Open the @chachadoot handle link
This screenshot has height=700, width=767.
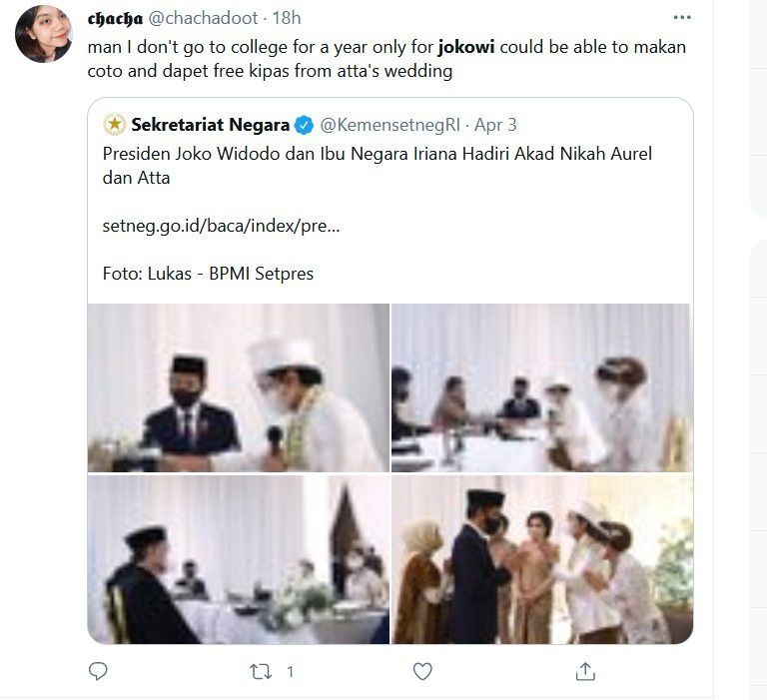click(x=205, y=18)
